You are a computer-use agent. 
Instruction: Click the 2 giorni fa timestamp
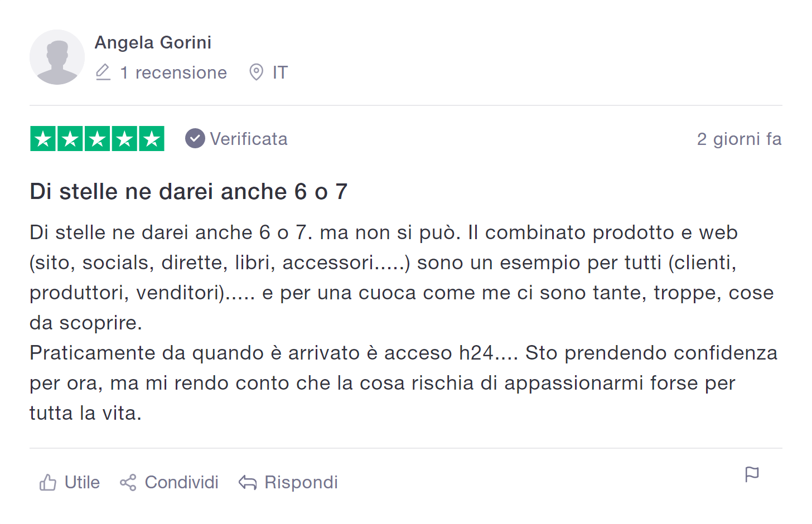pyautogui.click(x=739, y=139)
